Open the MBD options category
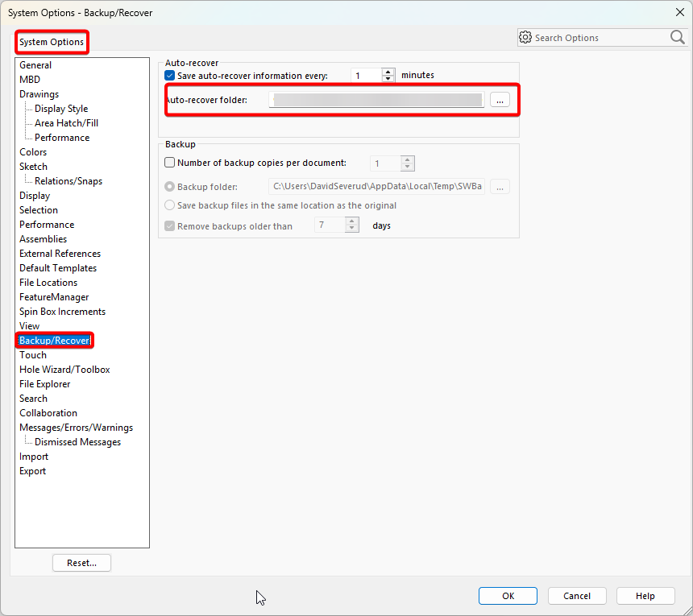The width and height of the screenshot is (693, 616). (30, 80)
